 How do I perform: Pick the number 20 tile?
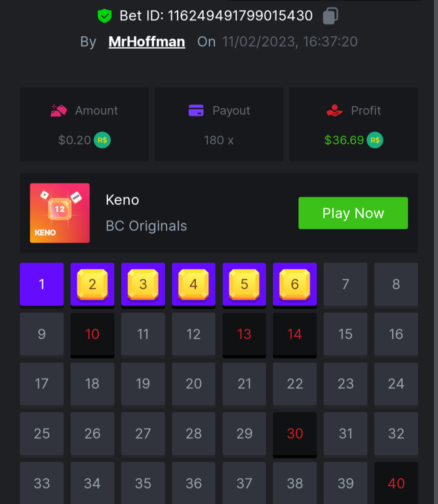[x=194, y=384]
